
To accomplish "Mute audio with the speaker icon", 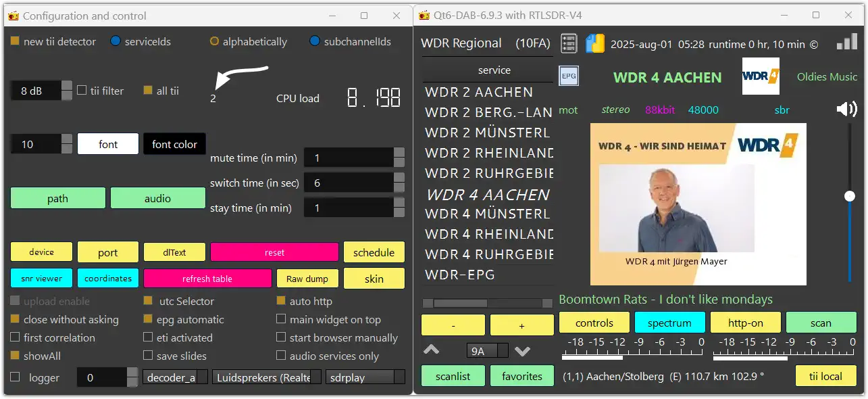I will (846, 109).
